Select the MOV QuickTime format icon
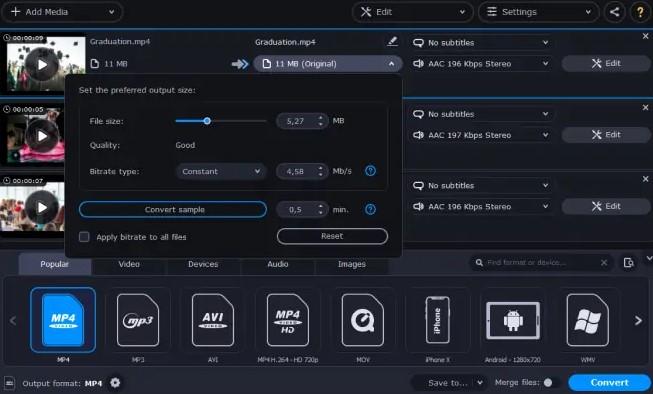Viewport: 653px width, 394px height. [363, 320]
